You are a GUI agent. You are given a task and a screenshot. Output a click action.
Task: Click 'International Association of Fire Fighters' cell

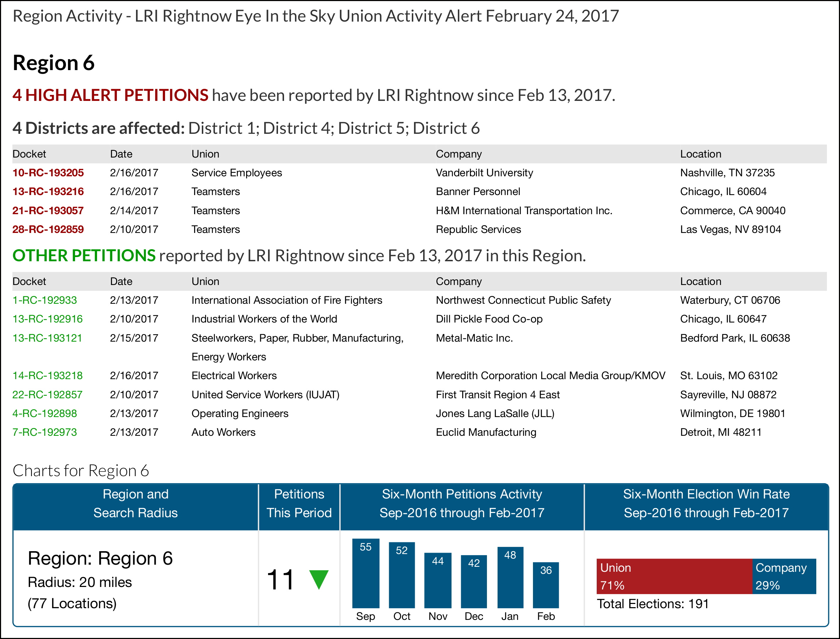pos(287,300)
